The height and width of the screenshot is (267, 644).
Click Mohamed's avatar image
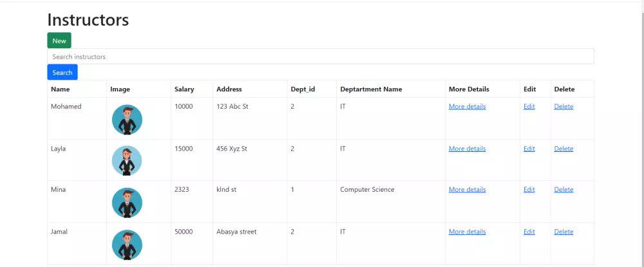pyautogui.click(x=127, y=120)
